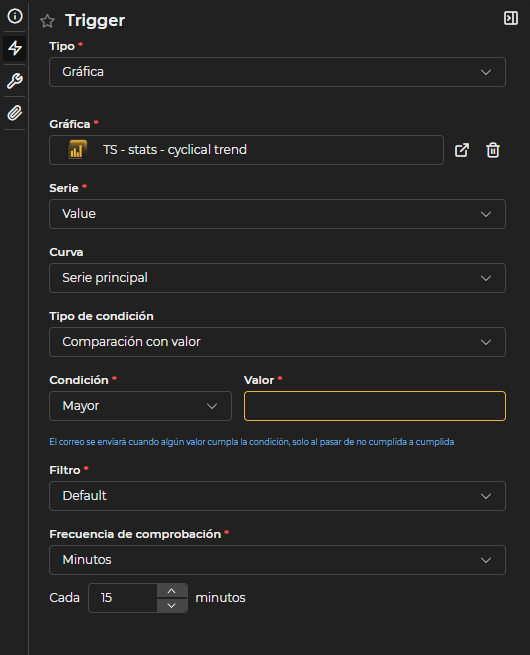
Task: Expand the Filtro dropdown showing Default
Action: 277,496
